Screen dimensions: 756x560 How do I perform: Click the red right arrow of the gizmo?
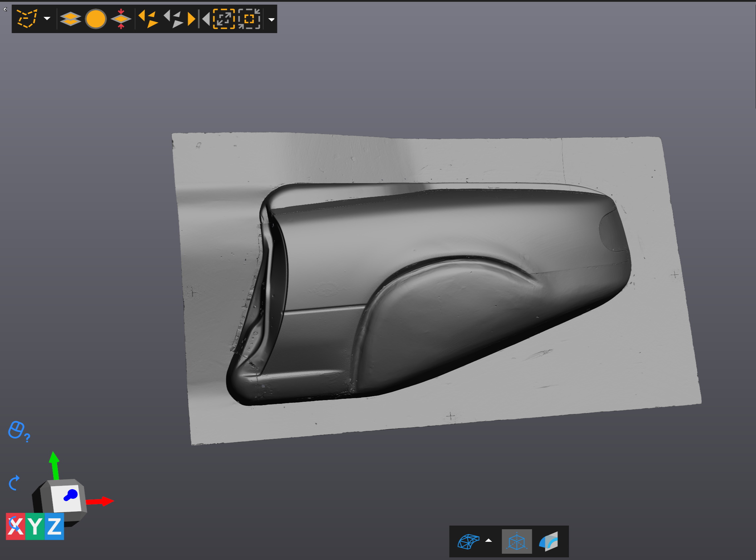[x=100, y=501]
